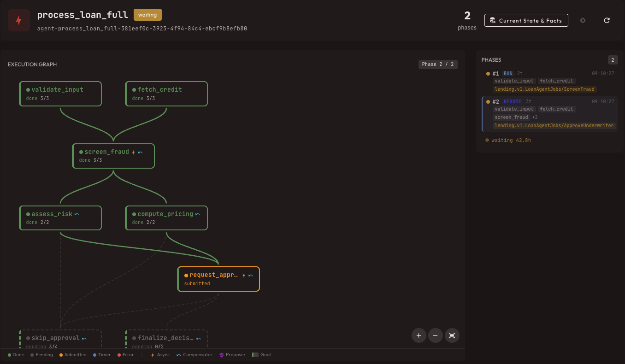Zoom out using the minus icon
625x364 pixels.
435,335
